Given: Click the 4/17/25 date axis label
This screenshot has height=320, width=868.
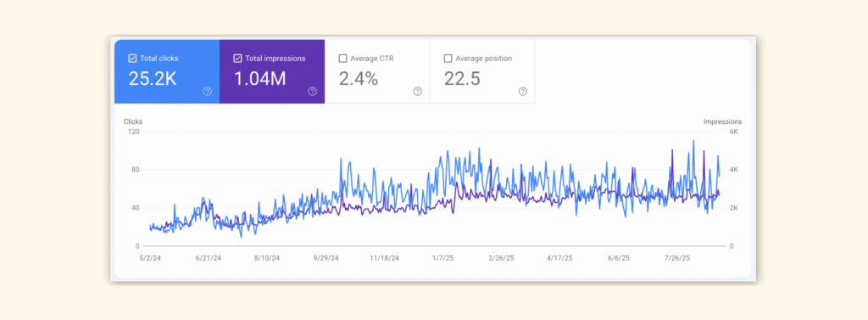Looking at the screenshot, I should coord(560,258).
